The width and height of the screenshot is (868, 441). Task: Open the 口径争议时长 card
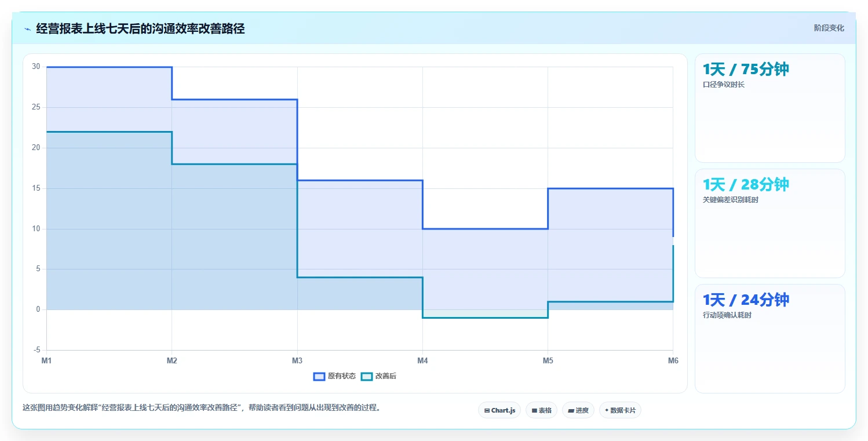click(770, 108)
